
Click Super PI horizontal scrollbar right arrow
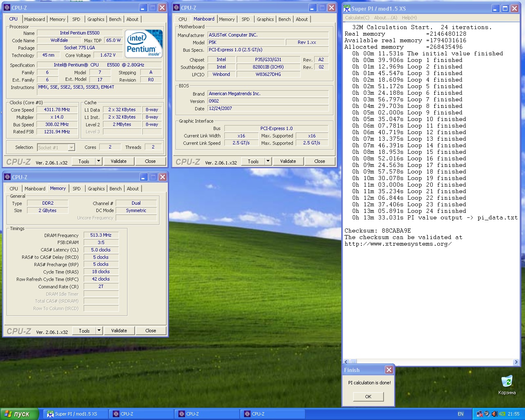pos(516,362)
